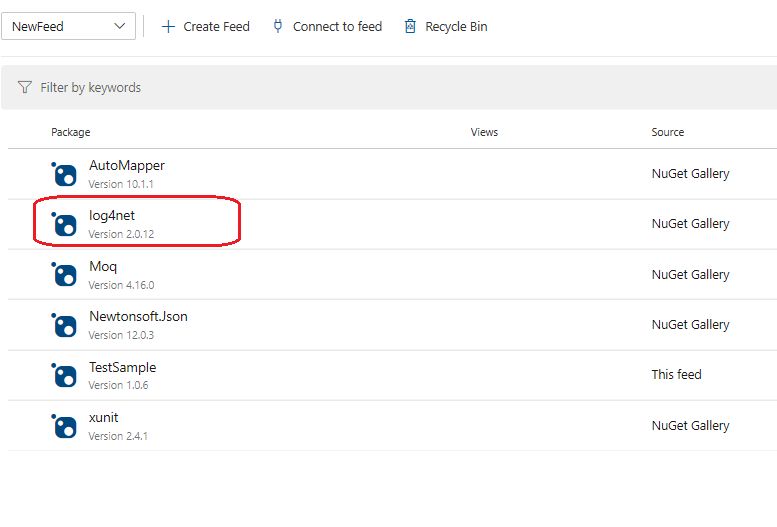Open the TestSample package
777x527 pixels.
[x=122, y=367]
